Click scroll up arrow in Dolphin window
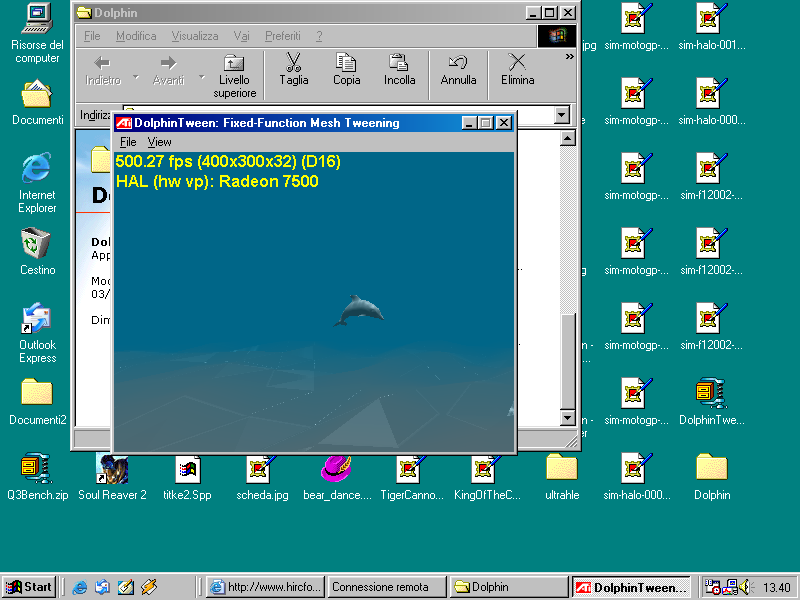The height and width of the screenshot is (600, 800). coord(568,138)
